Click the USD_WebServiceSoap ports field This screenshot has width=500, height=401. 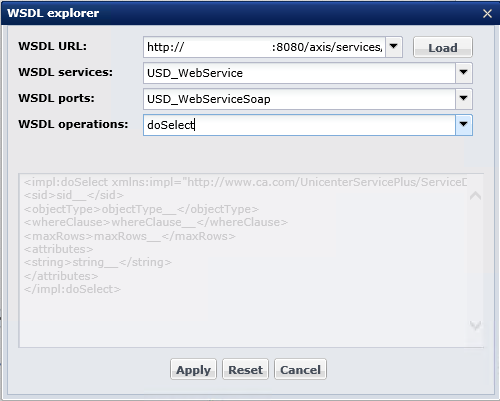click(x=300, y=99)
